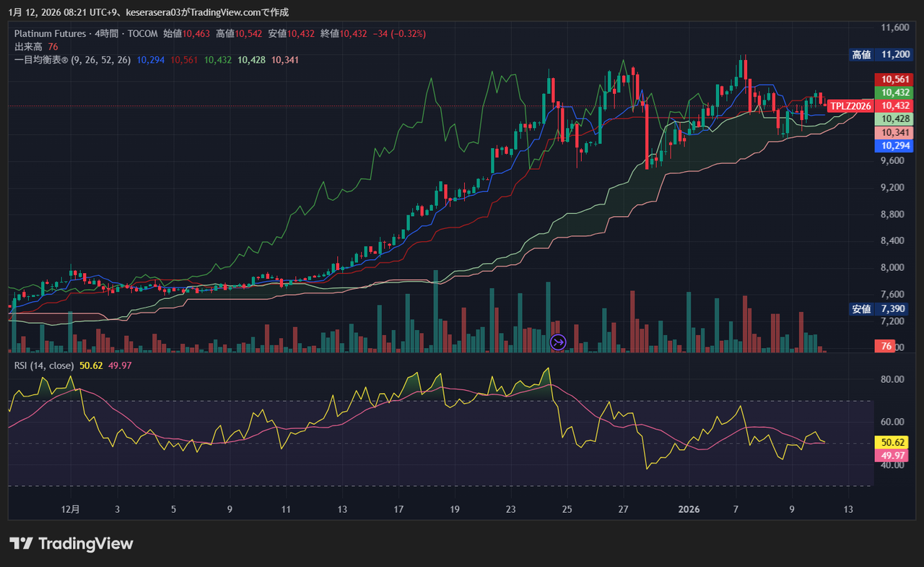Click the 25 date axis label
Image resolution: width=924 pixels, height=567 pixels.
pos(567,509)
